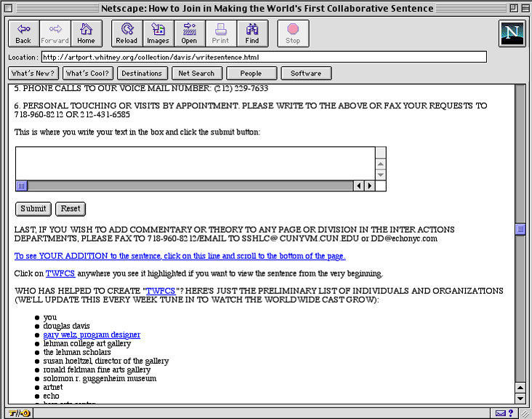Screen dimensions: 532x419
Task: Click the People directory button
Action: [251, 73]
